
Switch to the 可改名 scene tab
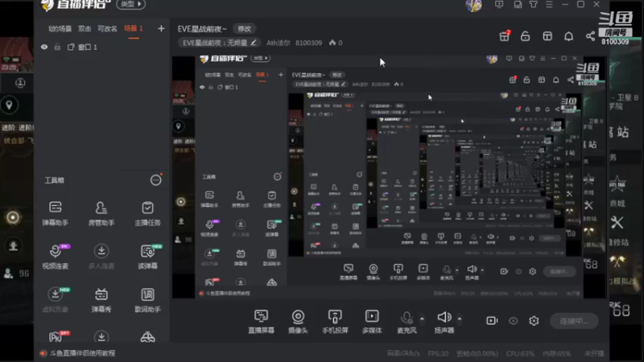coord(107,29)
